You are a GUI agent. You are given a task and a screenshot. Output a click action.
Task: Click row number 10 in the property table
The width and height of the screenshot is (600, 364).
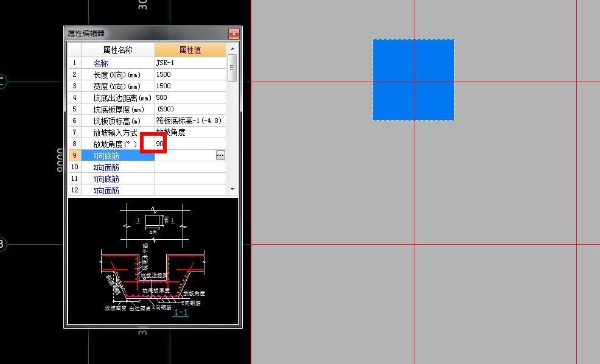point(75,167)
